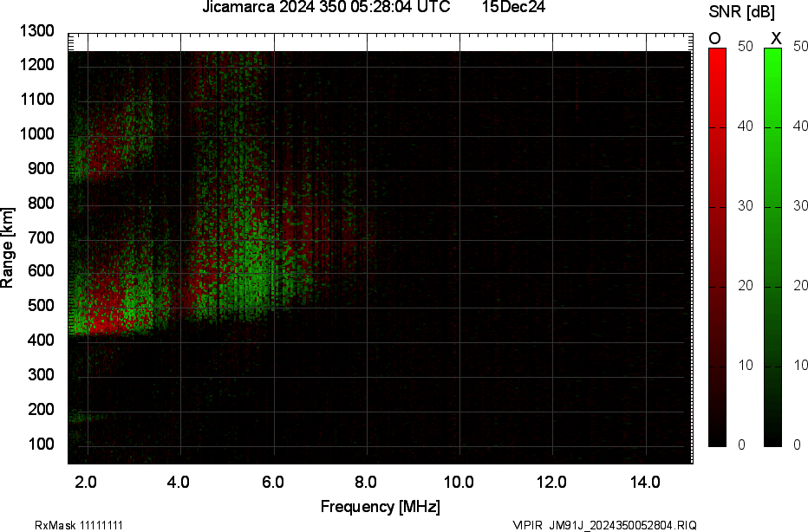Click the 500 range tick label
Image resolution: width=808 pixels, height=532 pixels.
[x=42, y=305]
